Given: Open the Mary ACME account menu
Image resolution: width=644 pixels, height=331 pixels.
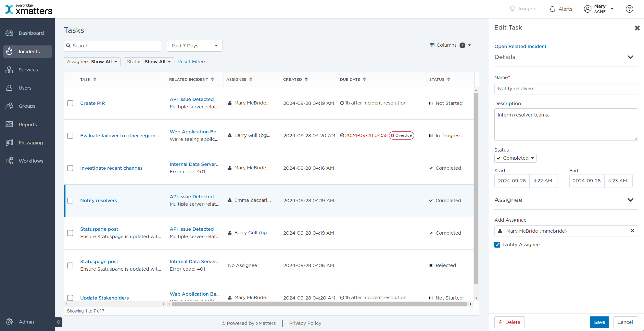Looking at the screenshot, I should pyautogui.click(x=599, y=9).
